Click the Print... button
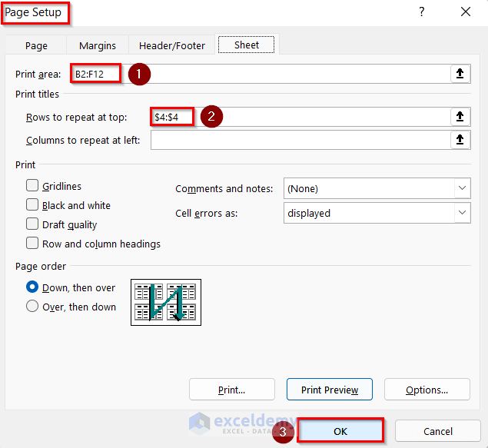The height and width of the screenshot is (448, 488). 232,390
